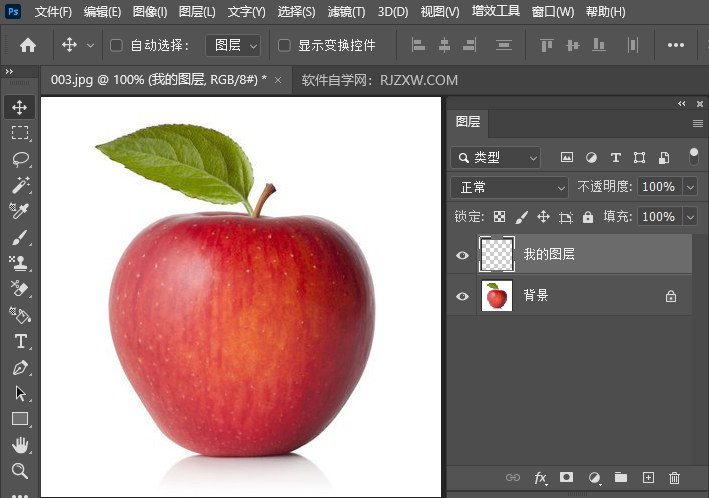Open the three-dot more options button
709x498 pixels.
[676, 45]
